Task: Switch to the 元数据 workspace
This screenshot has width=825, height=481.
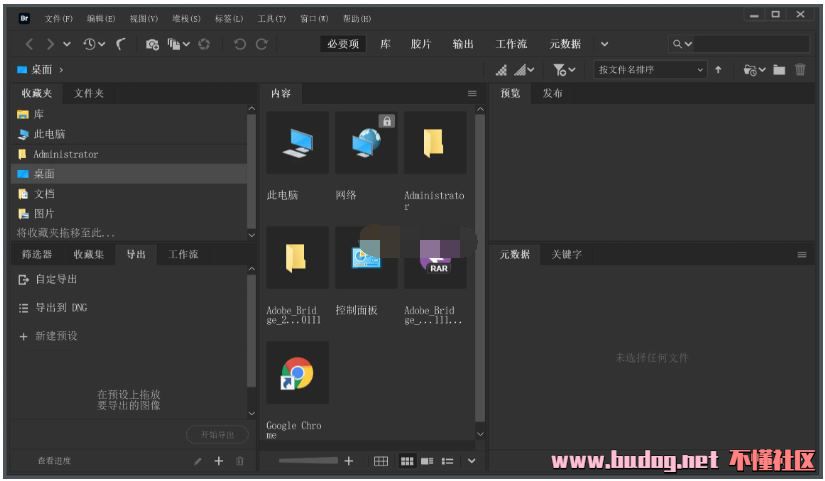Action: (565, 44)
